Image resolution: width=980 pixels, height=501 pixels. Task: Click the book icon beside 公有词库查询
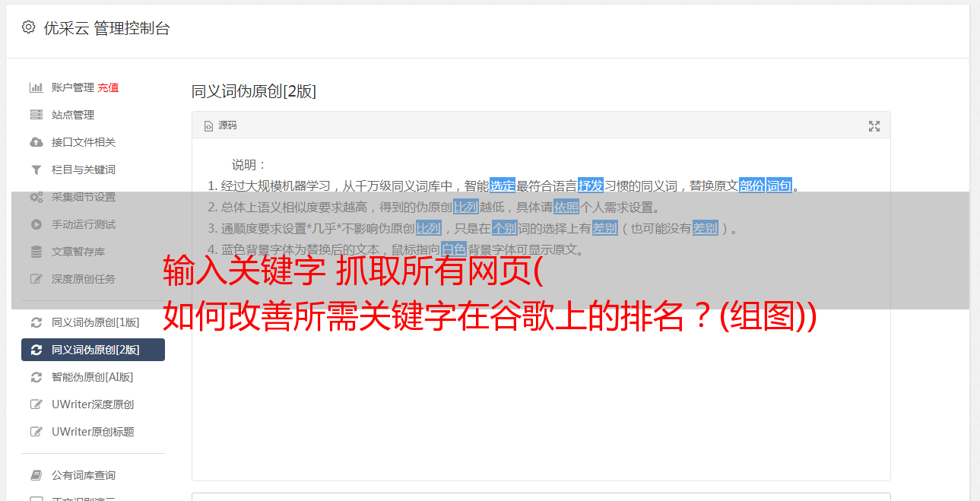coord(36,475)
